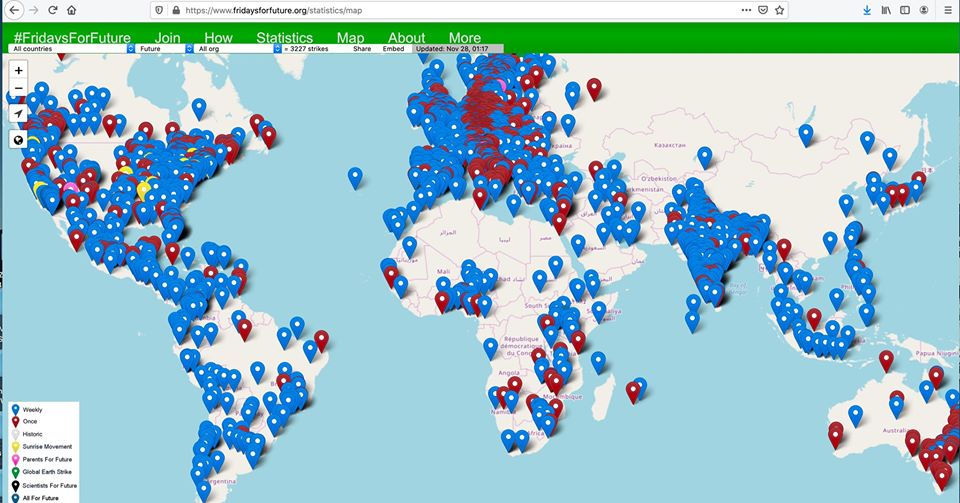960x503 pixels.
Task: Go to the Join menu item
Action: 168,38
